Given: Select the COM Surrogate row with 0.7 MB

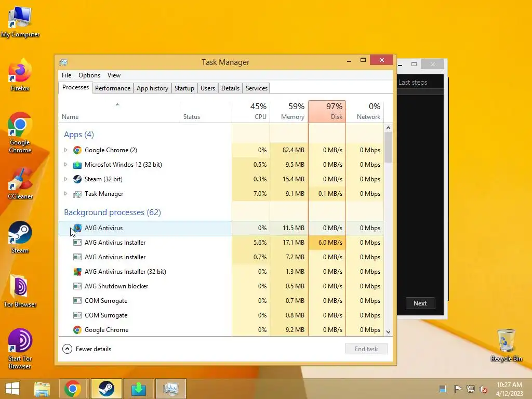Looking at the screenshot, I should tap(221, 301).
